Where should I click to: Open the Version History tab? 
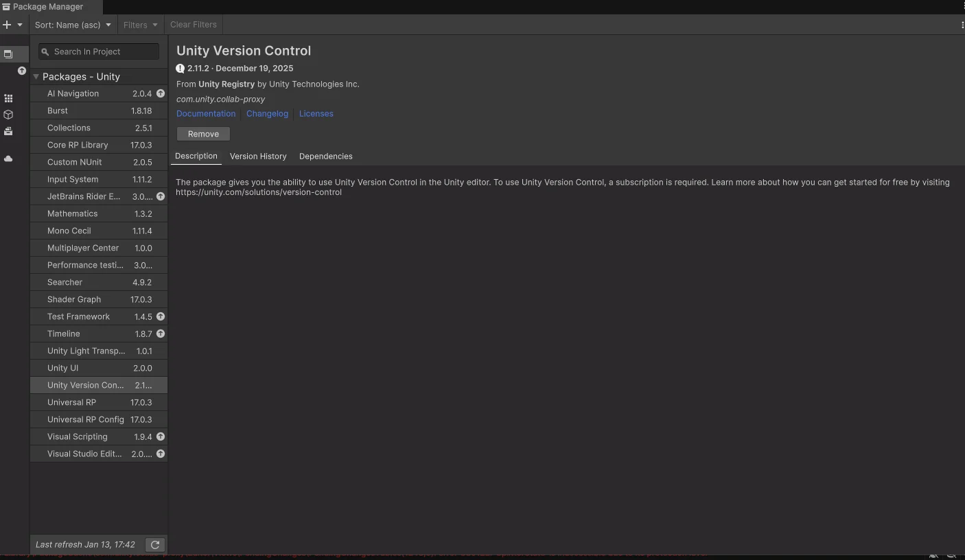(x=258, y=156)
